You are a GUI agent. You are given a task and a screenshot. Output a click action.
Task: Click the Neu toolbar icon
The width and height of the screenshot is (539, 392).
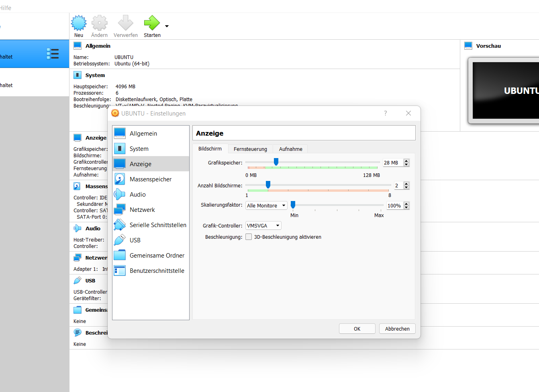point(79,23)
